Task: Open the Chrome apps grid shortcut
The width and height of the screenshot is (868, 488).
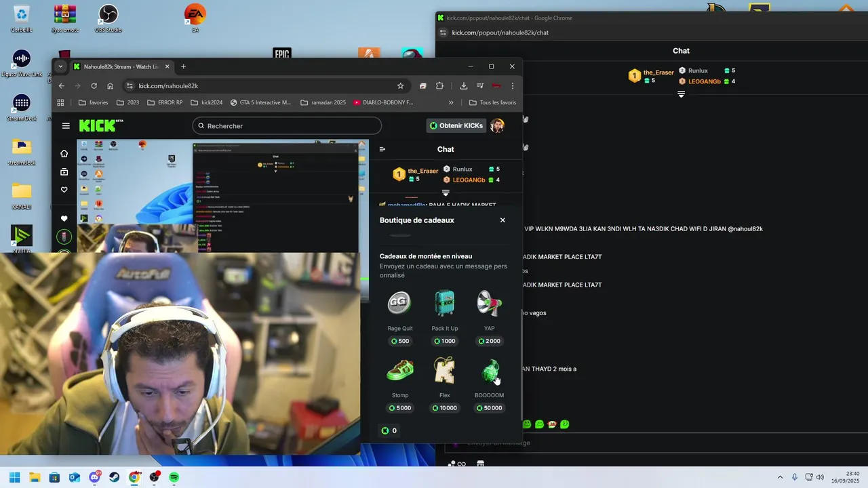Action: pyautogui.click(x=60, y=102)
